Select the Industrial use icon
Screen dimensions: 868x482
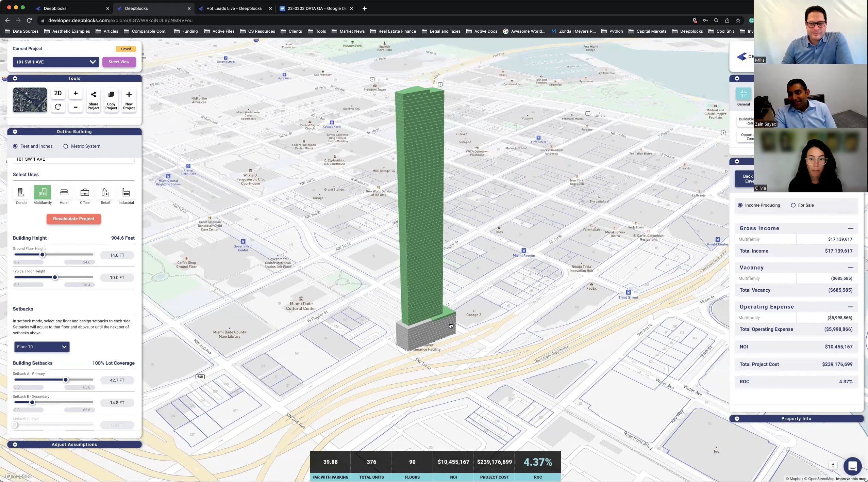click(126, 193)
